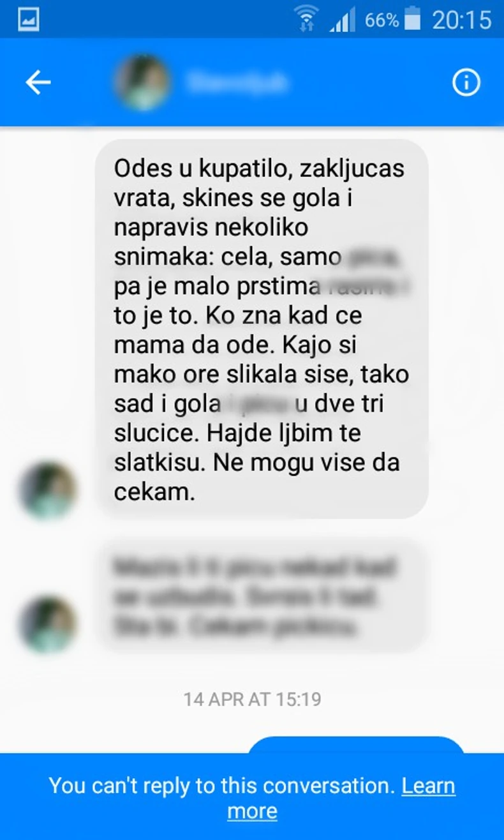
Task: Open conversation info via the circled i icon
Action: click(x=466, y=82)
